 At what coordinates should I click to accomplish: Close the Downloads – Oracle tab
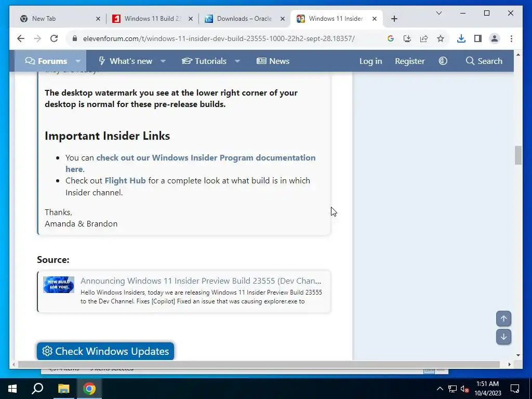click(x=282, y=19)
